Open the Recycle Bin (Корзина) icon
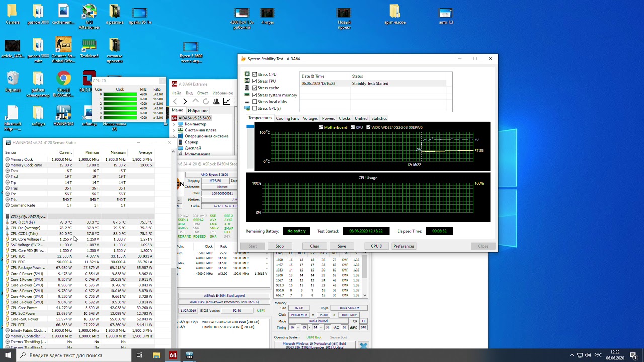 [x=13, y=81]
